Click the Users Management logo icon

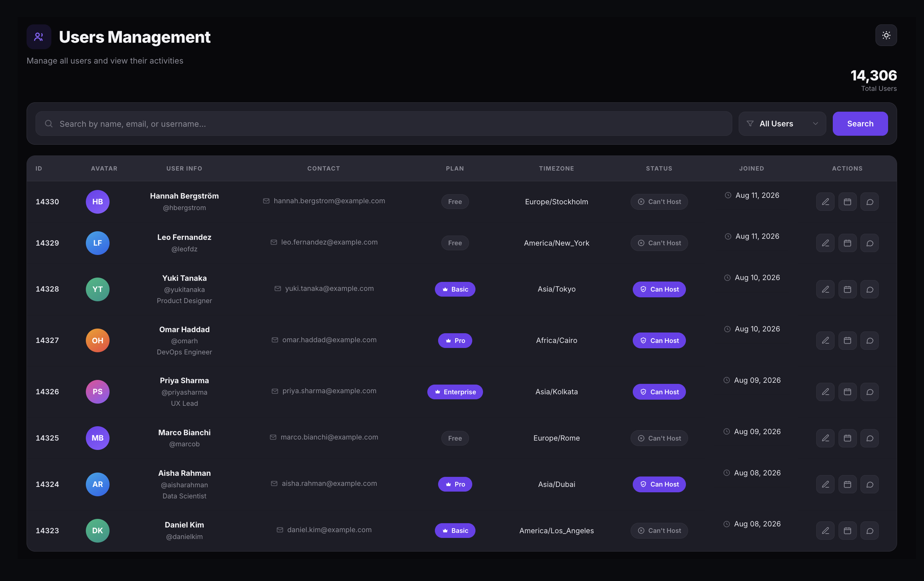tap(39, 37)
